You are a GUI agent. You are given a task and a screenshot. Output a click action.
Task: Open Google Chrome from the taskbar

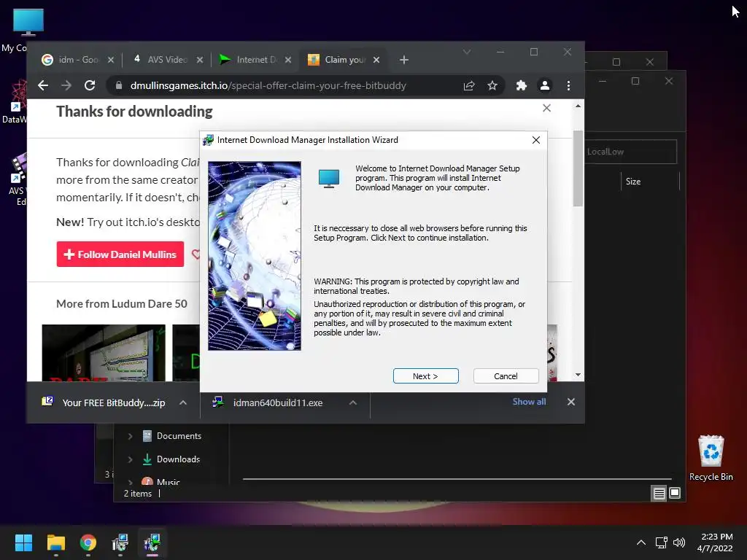[88, 542]
